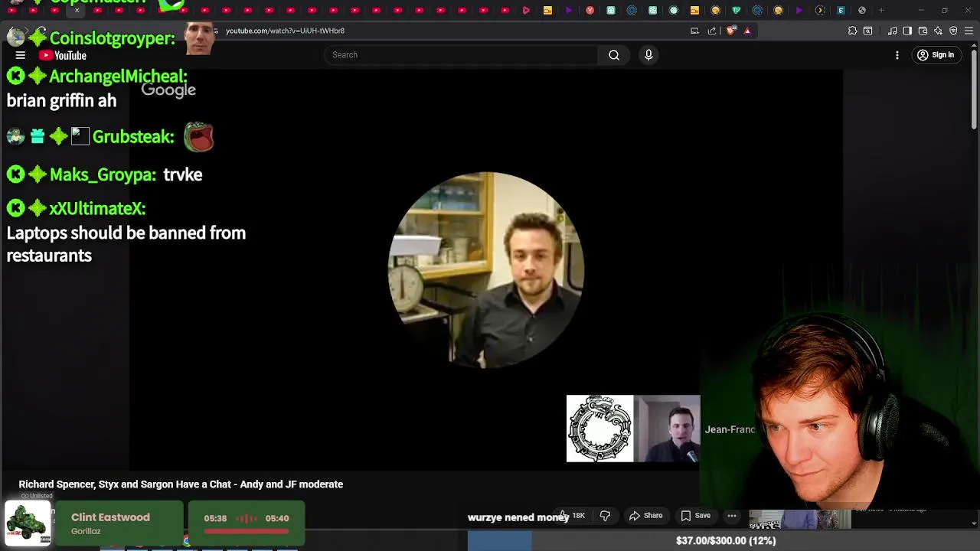The width and height of the screenshot is (980, 551).
Task: Click the cast/screen icon in address bar
Action: tap(694, 31)
